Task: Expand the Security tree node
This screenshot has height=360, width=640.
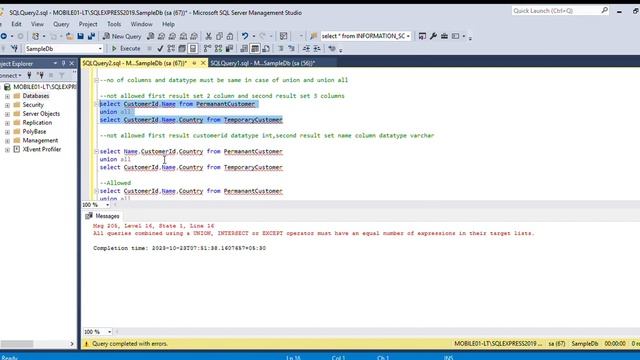Action: coord(7,105)
